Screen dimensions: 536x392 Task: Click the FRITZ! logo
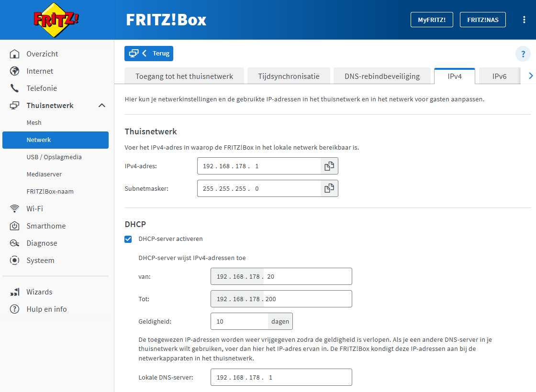(56, 20)
